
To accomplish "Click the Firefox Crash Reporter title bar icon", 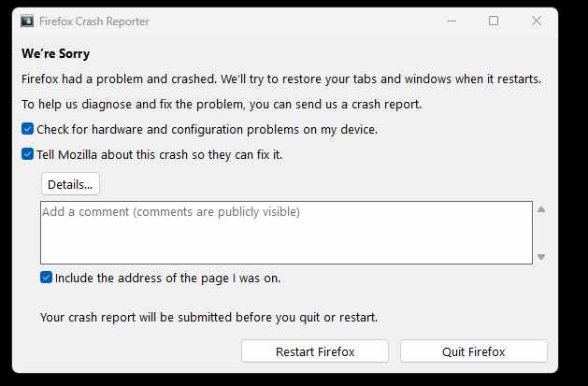I will (27, 21).
